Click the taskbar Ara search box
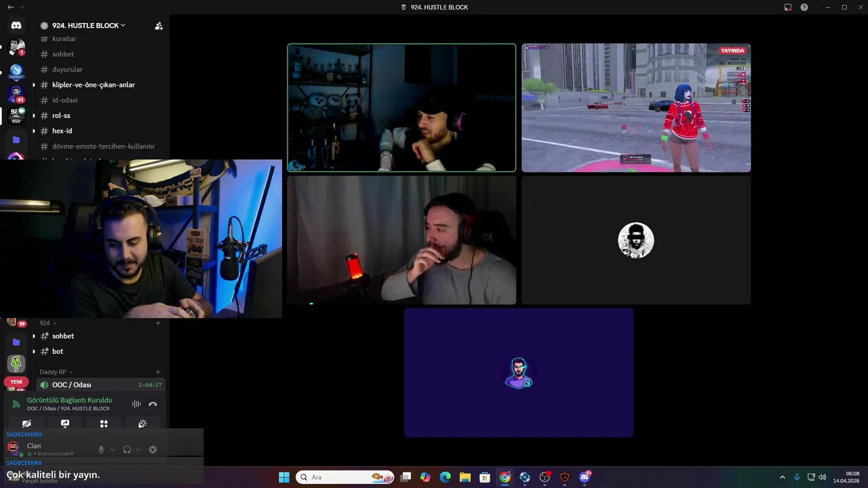The height and width of the screenshot is (488, 868). pos(345,477)
